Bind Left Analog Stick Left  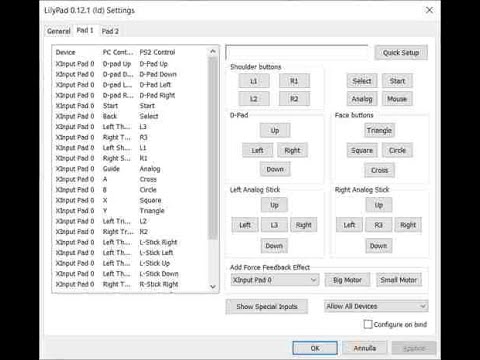click(x=245, y=225)
